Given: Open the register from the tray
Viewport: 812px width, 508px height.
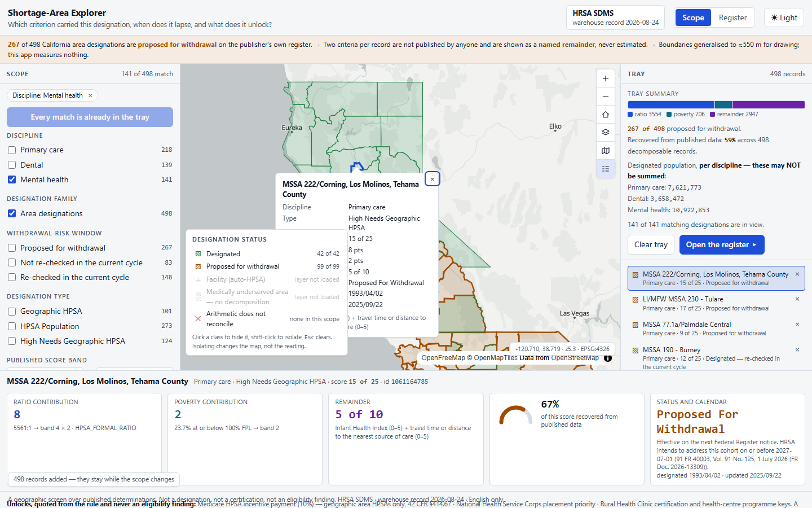Looking at the screenshot, I should pyautogui.click(x=721, y=244).
